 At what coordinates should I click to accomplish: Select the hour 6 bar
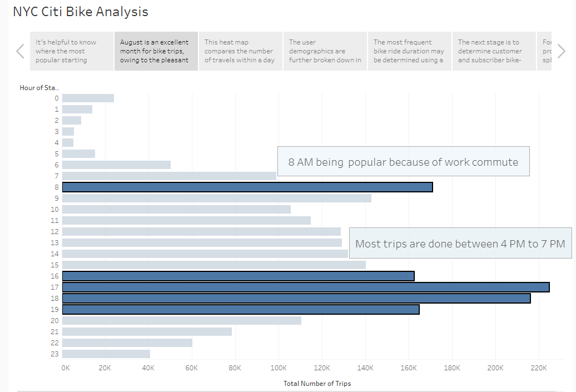point(116,165)
